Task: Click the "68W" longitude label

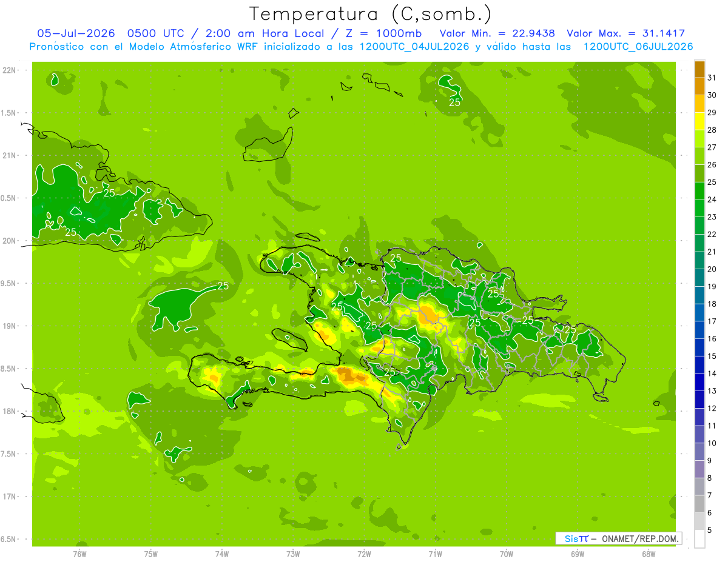Action: tap(649, 554)
